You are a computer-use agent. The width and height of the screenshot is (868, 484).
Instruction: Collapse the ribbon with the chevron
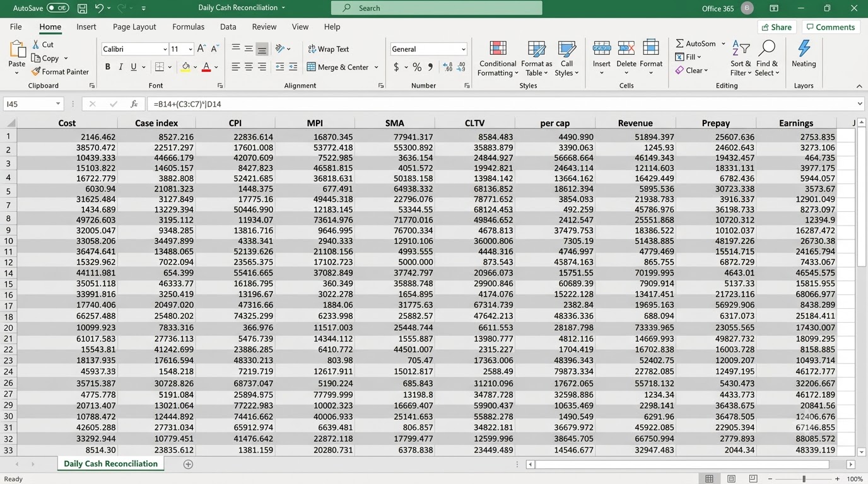click(859, 86)
